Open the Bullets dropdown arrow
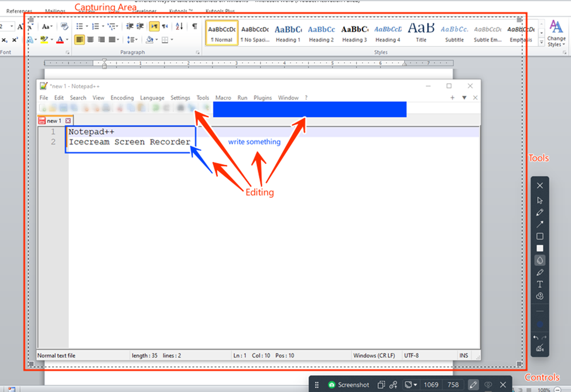This screenshot has width=571, height=392. (x=87, y=26)
